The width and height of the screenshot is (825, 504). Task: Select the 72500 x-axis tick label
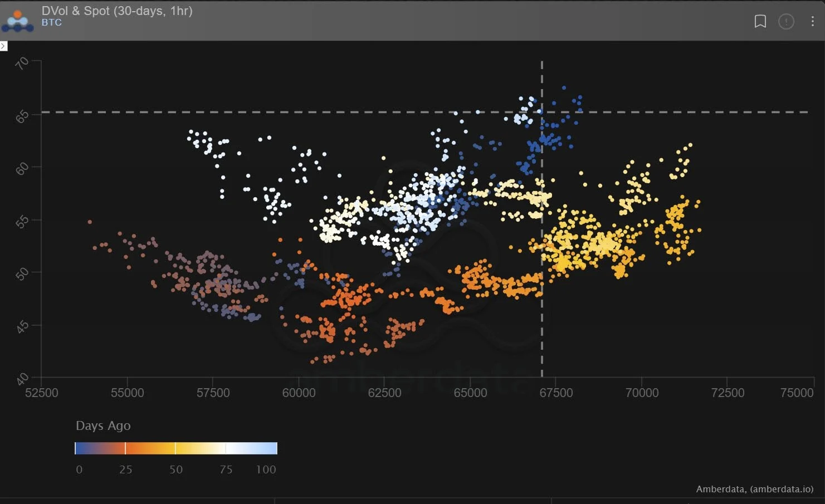(x=728, y=393)
